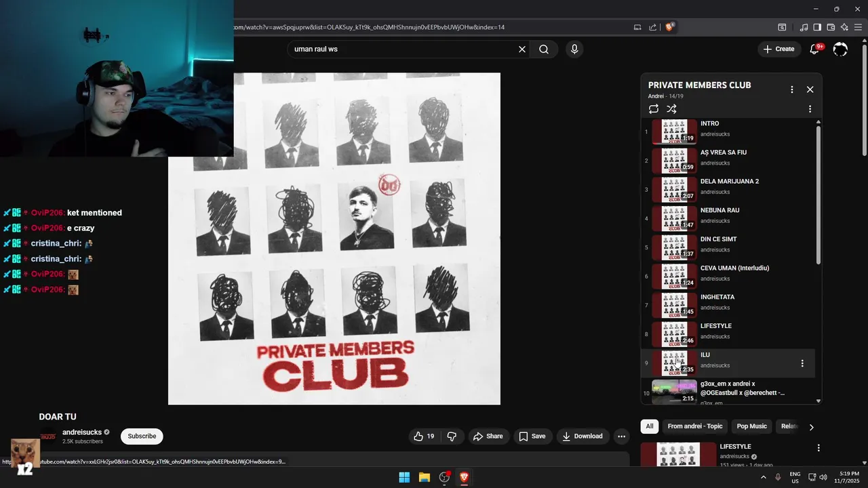Dislike this video
Image resolution: width=868 pixels, height=488 pixels.
tap(452, 436)
